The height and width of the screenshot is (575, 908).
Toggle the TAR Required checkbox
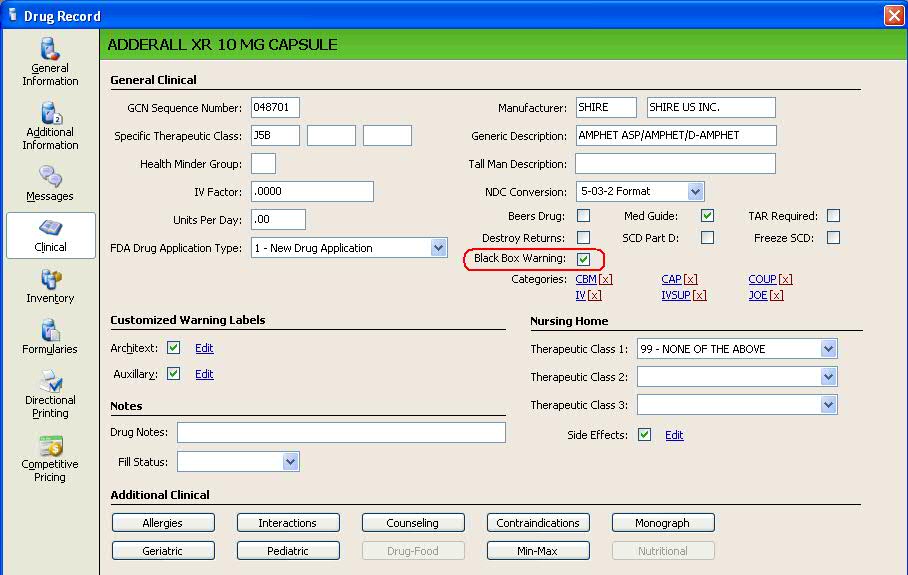[x=833, y=216]
